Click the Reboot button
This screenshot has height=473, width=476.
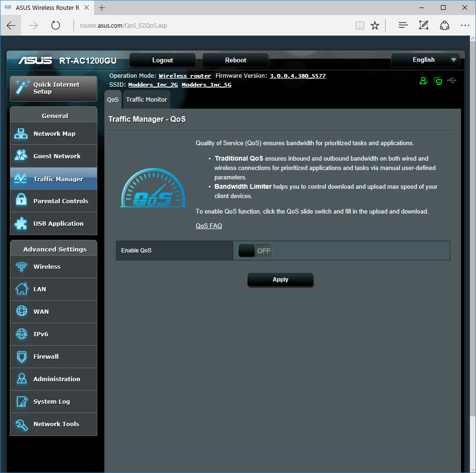235,60
